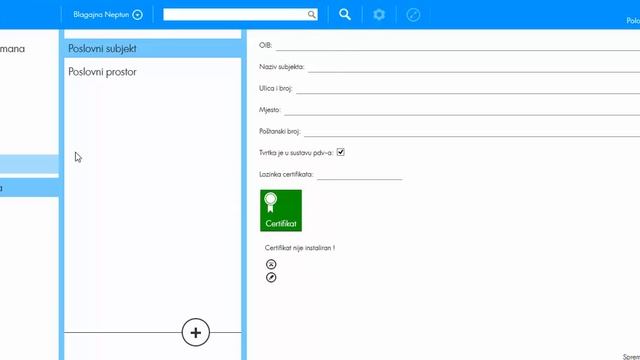Click the search box in top bar
Viewport: 640px width, 360px height.
(x=240, y=15)
